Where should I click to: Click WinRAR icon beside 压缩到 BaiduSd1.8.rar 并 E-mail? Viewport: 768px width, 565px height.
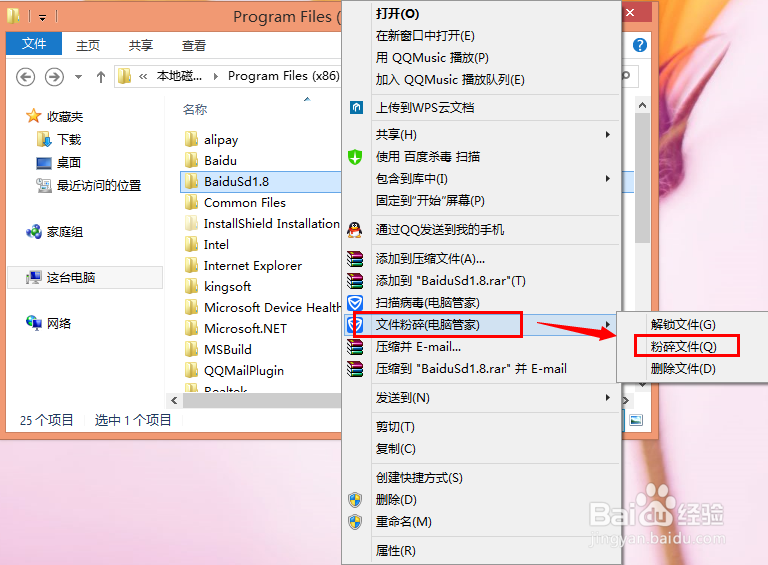tap(355, 369)
